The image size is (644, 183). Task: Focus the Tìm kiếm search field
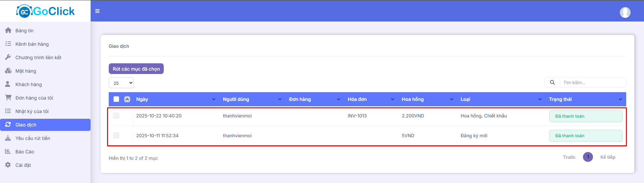pyautogui.click(x=592, y=82)
